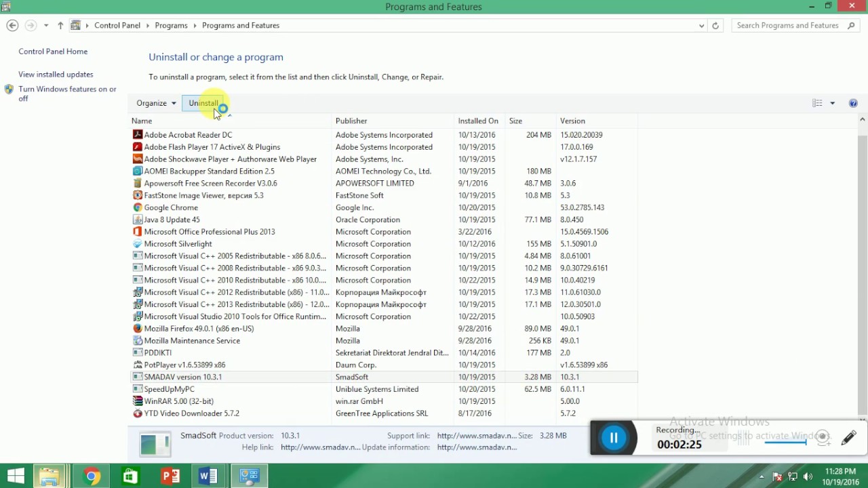Select SMADAV version 10.3.1 row
Viewport: 868px width, 488px height.
(384, 377)
